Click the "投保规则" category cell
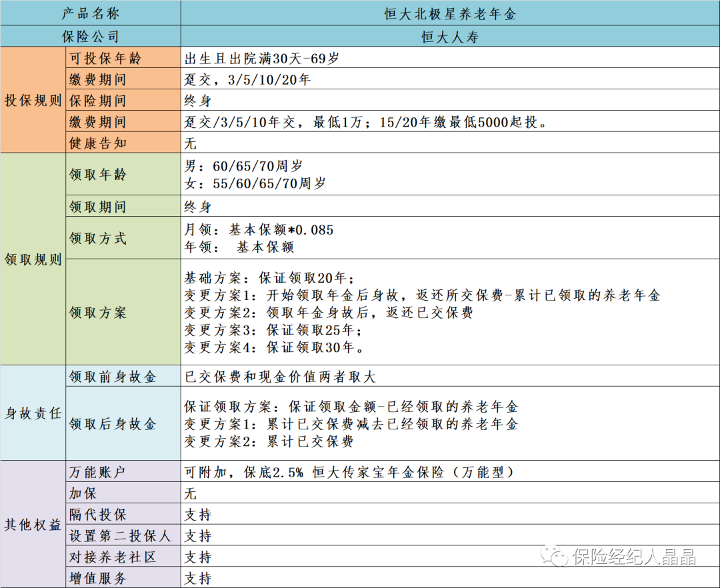Screen dimensions: 720x588 [33, 100]
